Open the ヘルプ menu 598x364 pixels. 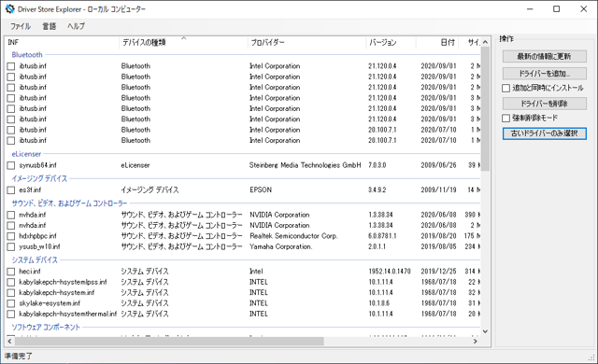(x=76, y=26)
